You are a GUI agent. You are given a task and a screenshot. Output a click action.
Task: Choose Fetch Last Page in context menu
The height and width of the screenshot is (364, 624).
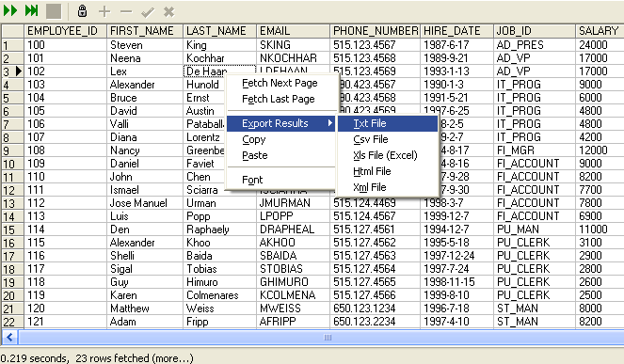pyautogui.click(x=280, y=99)
